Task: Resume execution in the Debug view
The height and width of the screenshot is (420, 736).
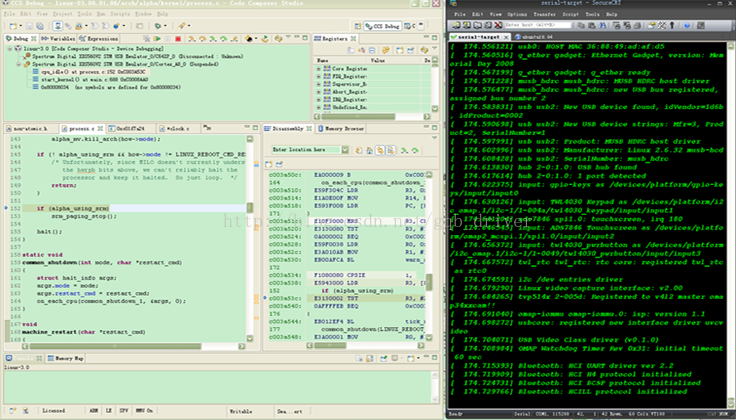Action: 157,38
